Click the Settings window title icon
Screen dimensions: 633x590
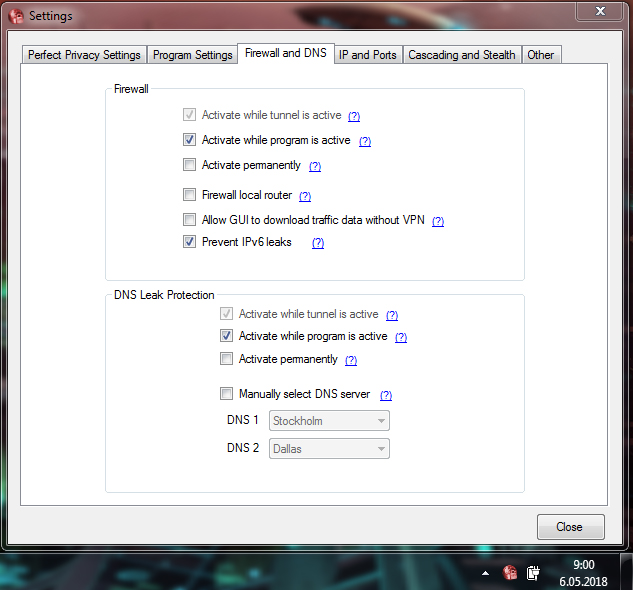click(17, 16)
